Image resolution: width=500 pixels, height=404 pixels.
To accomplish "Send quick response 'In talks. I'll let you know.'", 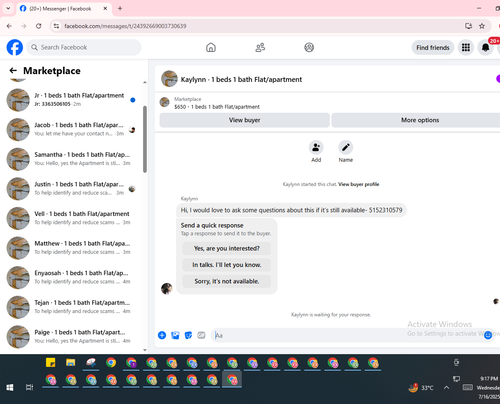I will [x=227, y=265].
